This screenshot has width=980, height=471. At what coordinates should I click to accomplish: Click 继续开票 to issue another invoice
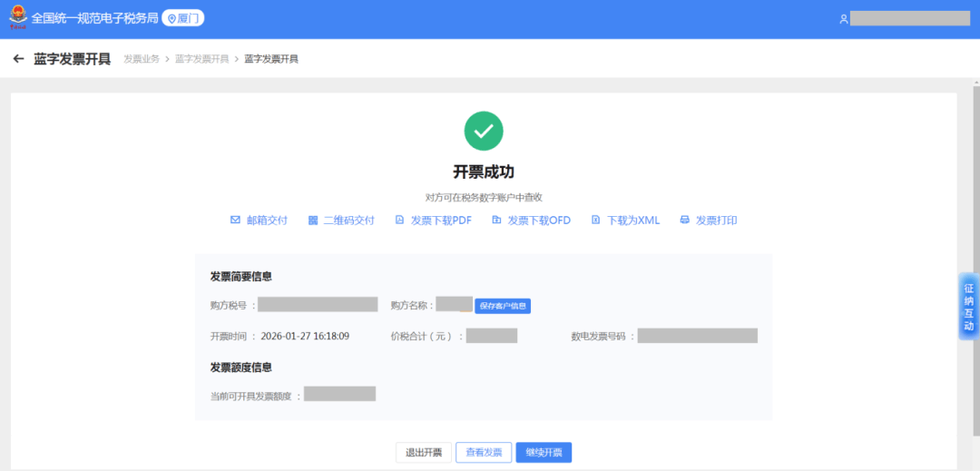pos(544,453)
